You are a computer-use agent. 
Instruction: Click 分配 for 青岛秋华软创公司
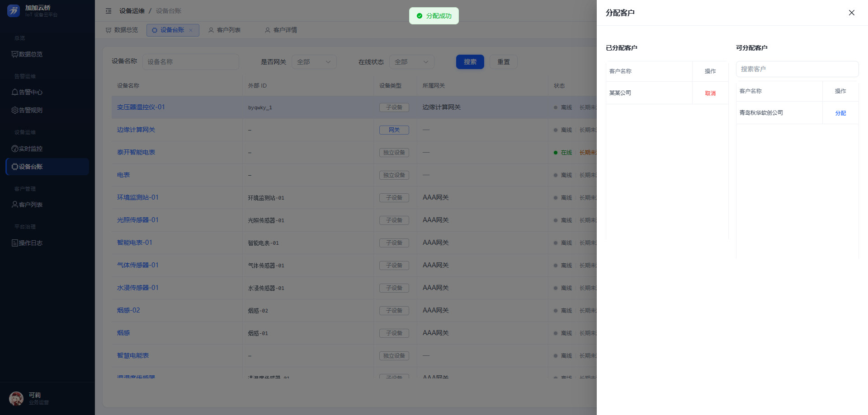(x=840, y=113)
